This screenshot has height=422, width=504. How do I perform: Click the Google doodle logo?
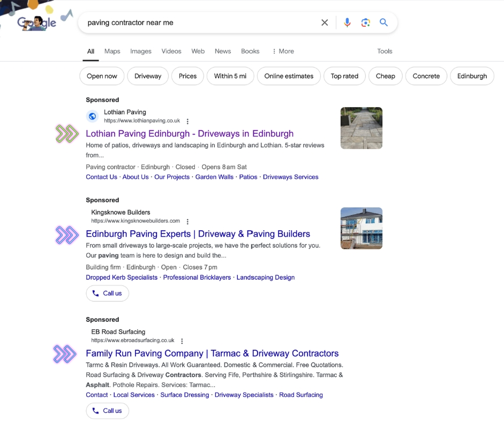point(37,21)
